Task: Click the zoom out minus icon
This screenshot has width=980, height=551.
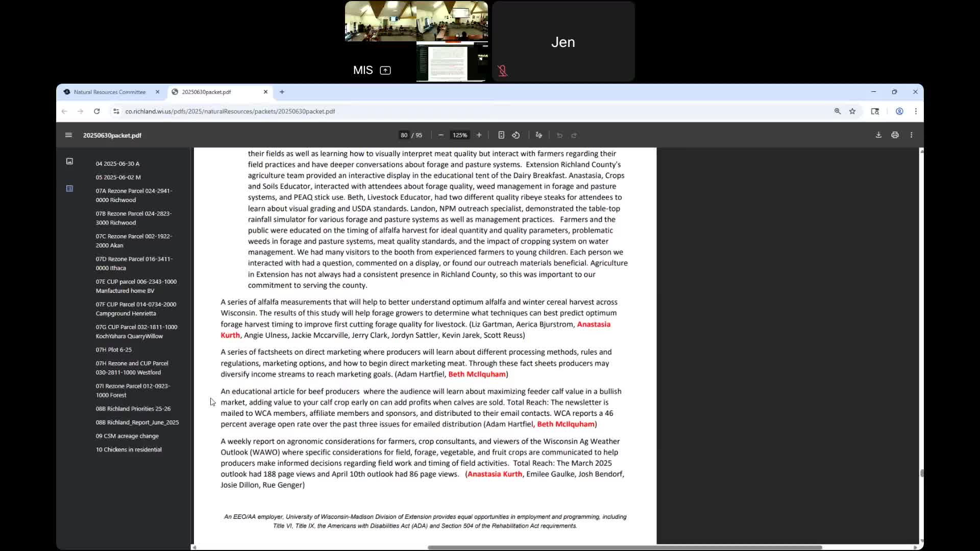Action: (441, 135)
